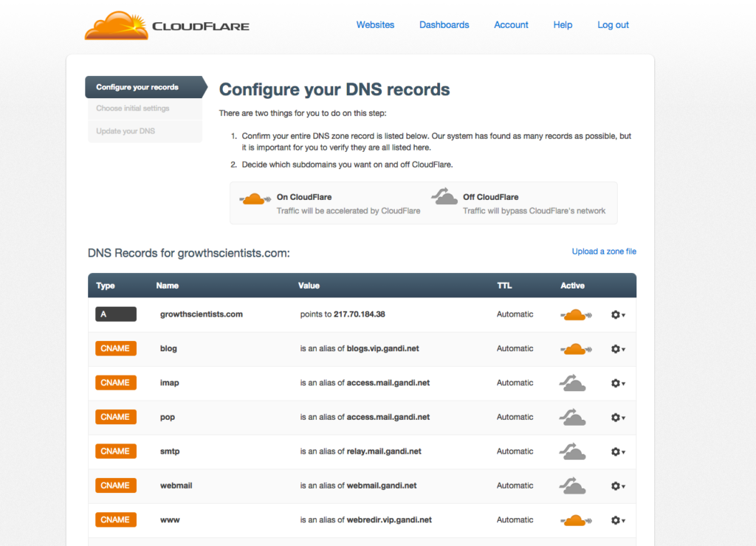The height and width of the screenshot is (546, 756).
Task: Disable CloudFlare for the blog record
Action: (575, 348)
